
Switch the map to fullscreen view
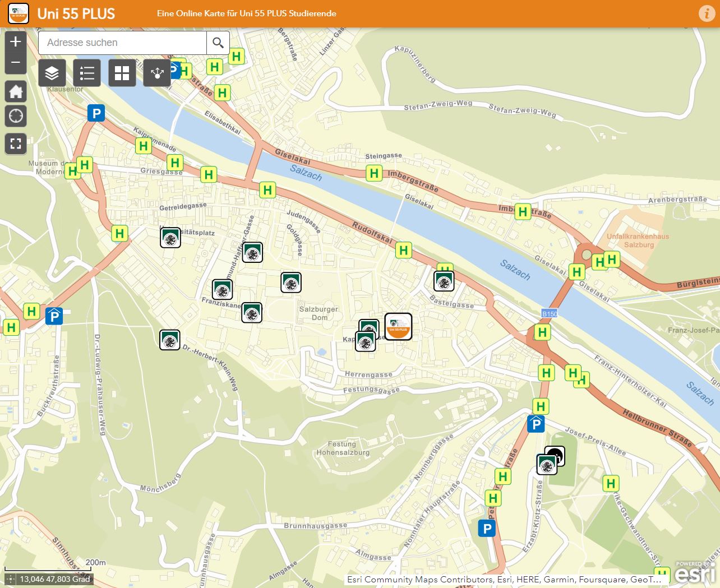[16, 144]
